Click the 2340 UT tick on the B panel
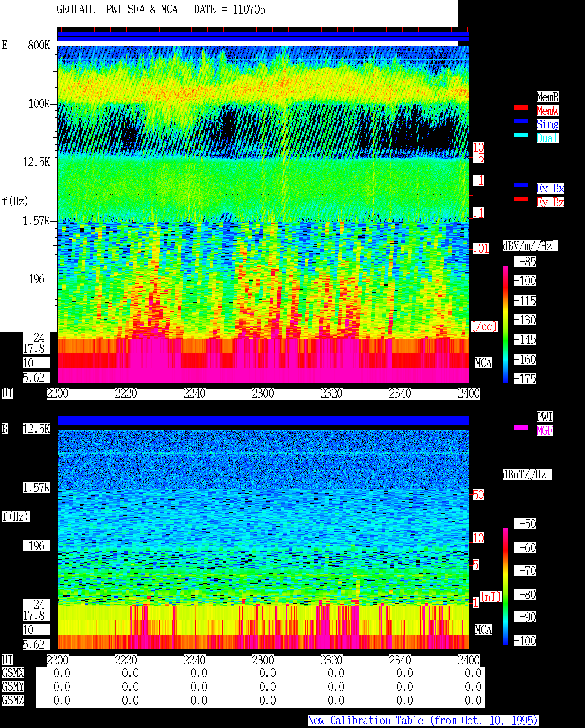585x728 pixels. (x=400, y=660)
